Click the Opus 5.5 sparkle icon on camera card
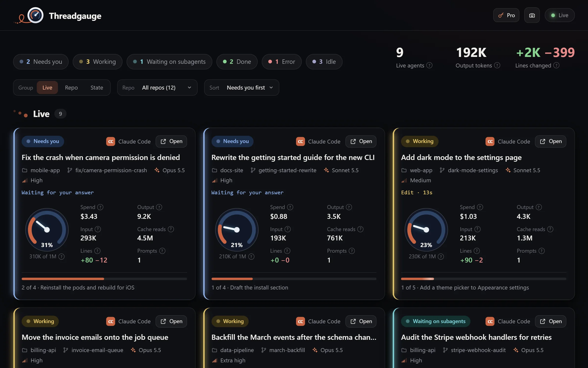 (157, 170)
